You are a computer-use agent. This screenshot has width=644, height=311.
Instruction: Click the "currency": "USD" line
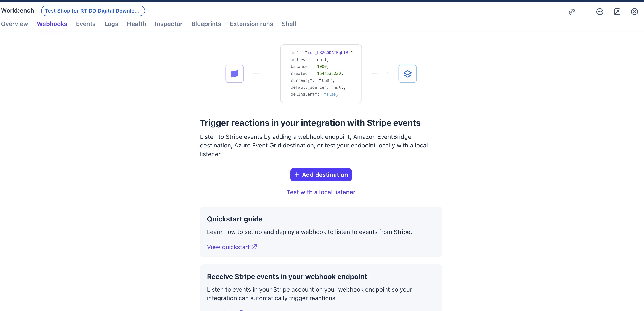(311, 80)
